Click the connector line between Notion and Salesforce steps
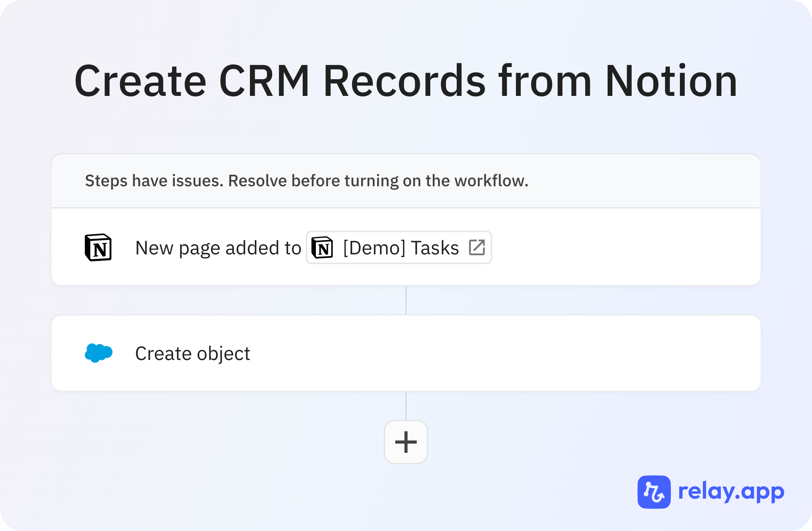812x531 pixels. 406,300
